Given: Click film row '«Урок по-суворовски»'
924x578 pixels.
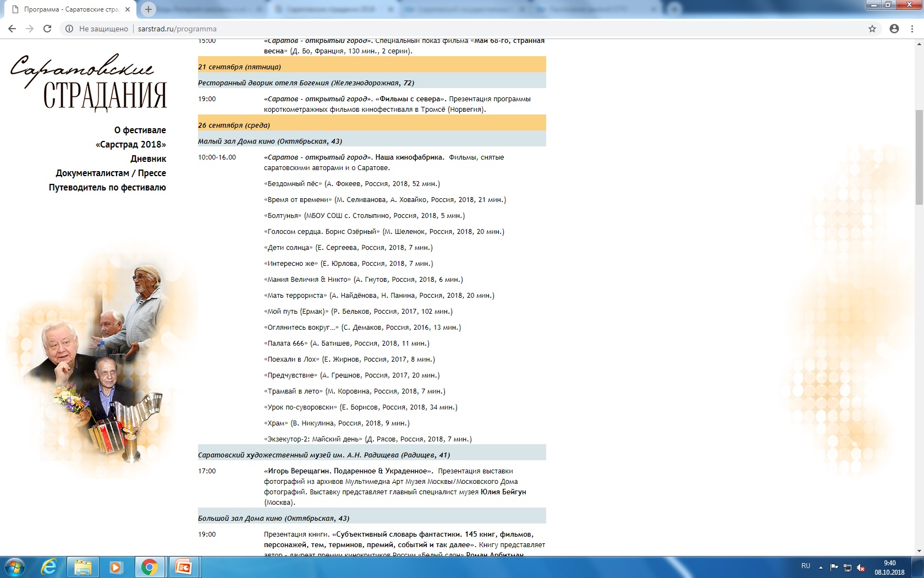Looking at the screenshot, I should (361, 407).
